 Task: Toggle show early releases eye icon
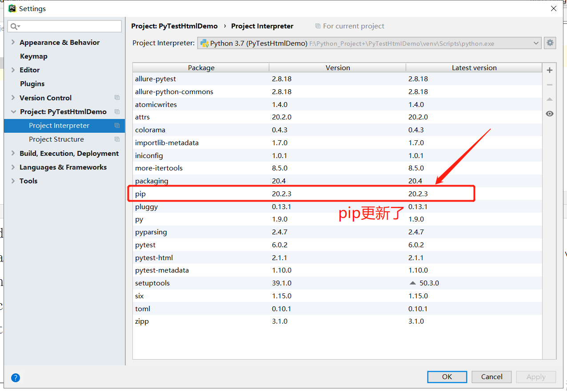click(x=550, y=114)
